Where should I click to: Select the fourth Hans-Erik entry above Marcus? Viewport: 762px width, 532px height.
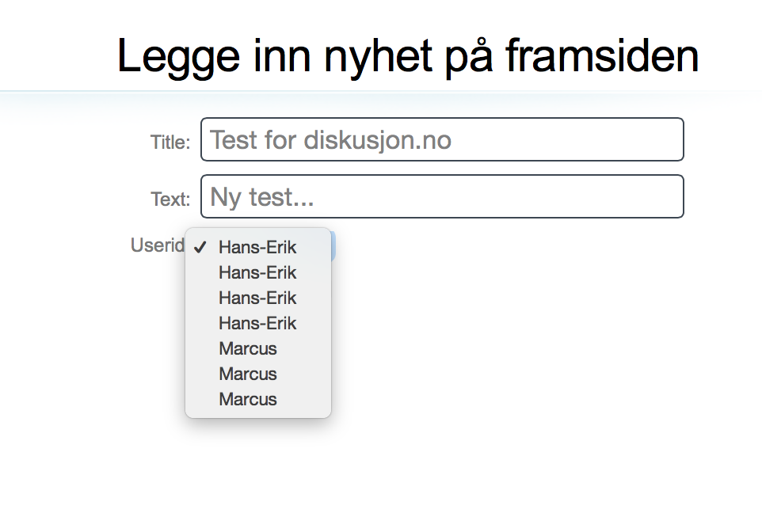click(x=258, y=323)
